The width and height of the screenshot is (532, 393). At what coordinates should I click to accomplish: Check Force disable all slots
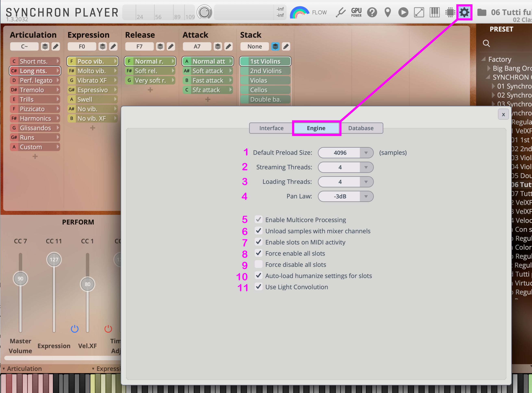258,264
